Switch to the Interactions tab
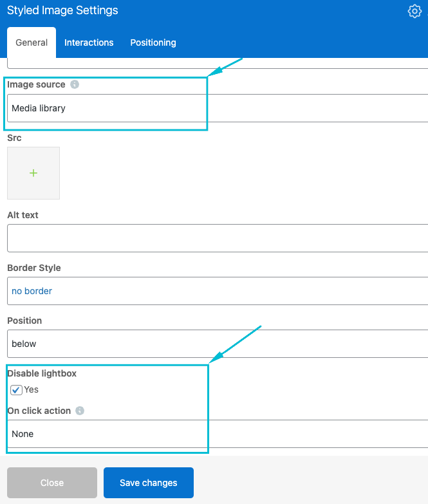The width and height of the screenshot is (428, 504). tap(89, 42)
